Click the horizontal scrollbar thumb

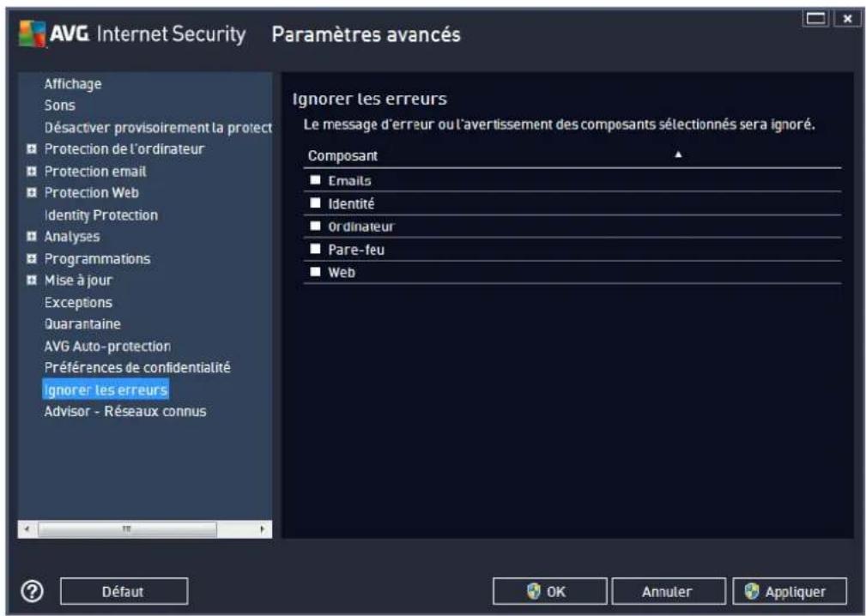point(127,528)
